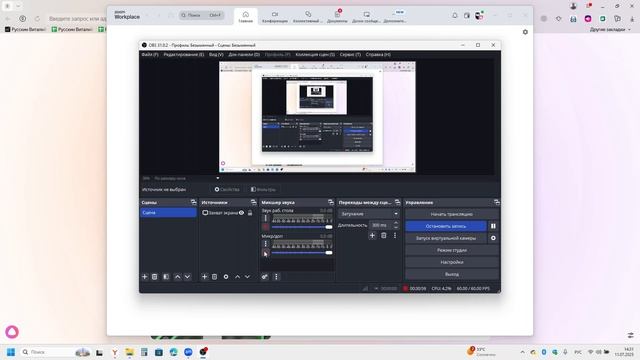Open OBS Вид menu
The width and height of the screenshot is (640, 360).
pyautogui.click(x=216, y=54)
